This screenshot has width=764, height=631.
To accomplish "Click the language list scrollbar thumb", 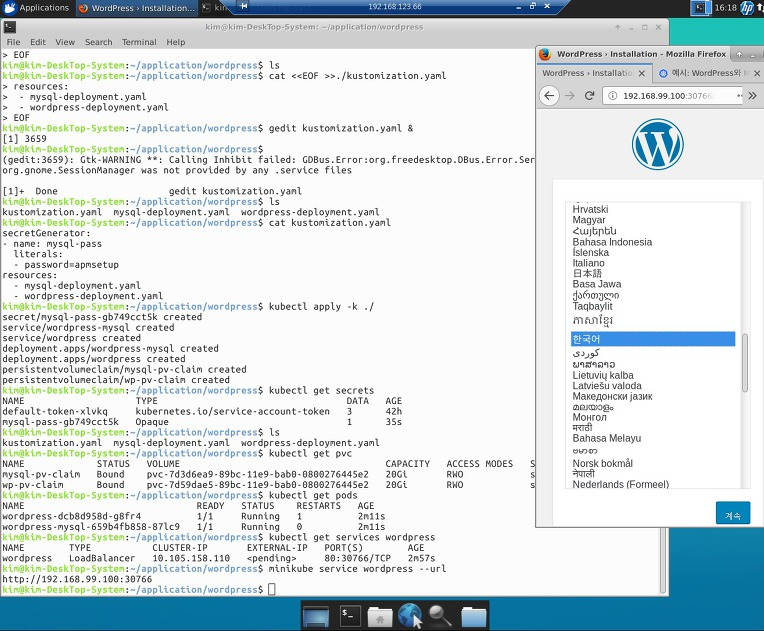I will (x=745, y=363).
